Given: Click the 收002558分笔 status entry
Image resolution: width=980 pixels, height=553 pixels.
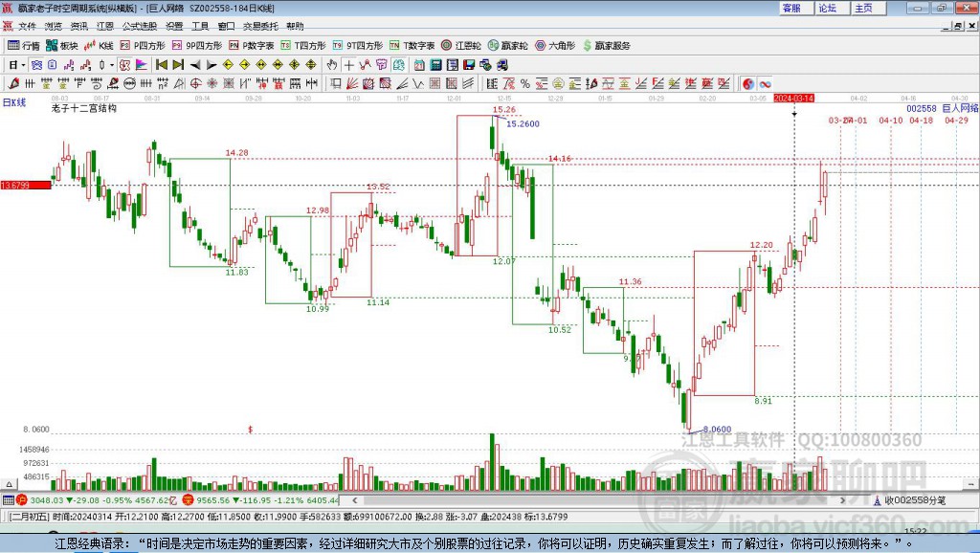Looking at the screenshot, I should coord(915,500).
